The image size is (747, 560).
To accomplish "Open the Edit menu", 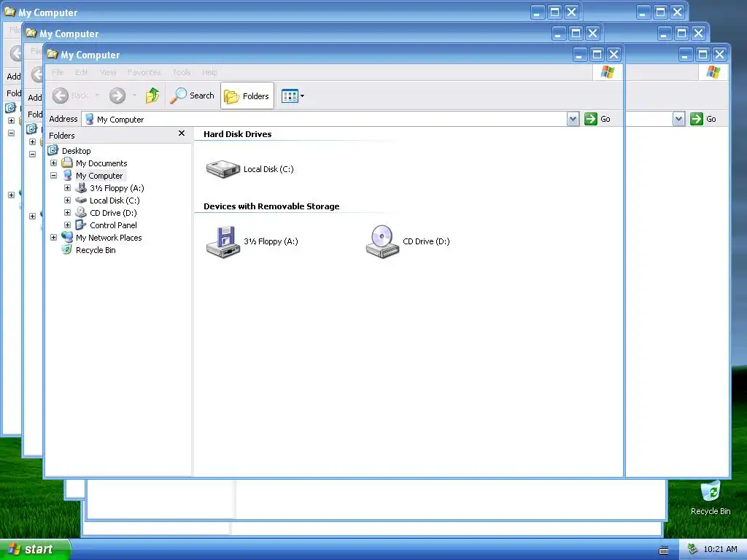I will pyautogui.click(x=82, y=72).
